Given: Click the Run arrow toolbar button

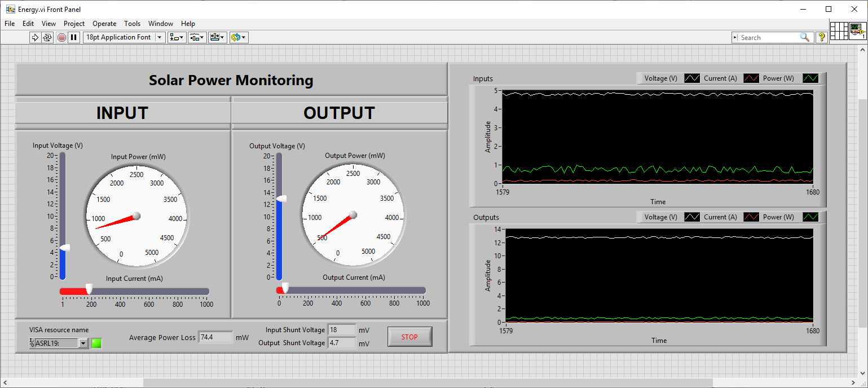Looking at the screenshot, I should point(35,37).
